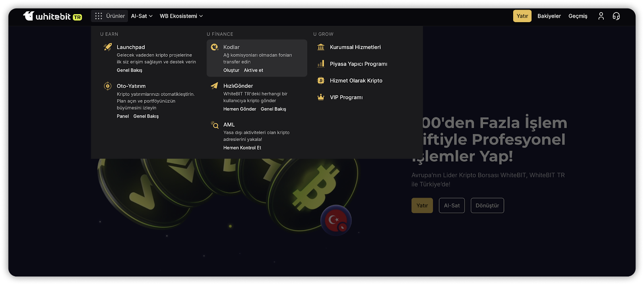The height and width of the screenshot is (285, 644).
Task: Click the AML magnifier icon
Action: click(x=215, y=125)
